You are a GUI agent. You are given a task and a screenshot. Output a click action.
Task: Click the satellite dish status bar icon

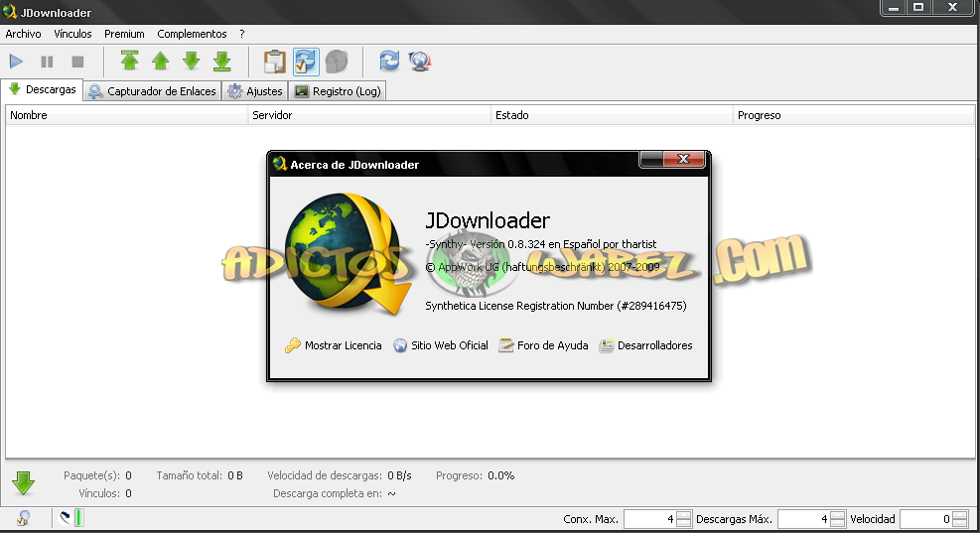65,518
